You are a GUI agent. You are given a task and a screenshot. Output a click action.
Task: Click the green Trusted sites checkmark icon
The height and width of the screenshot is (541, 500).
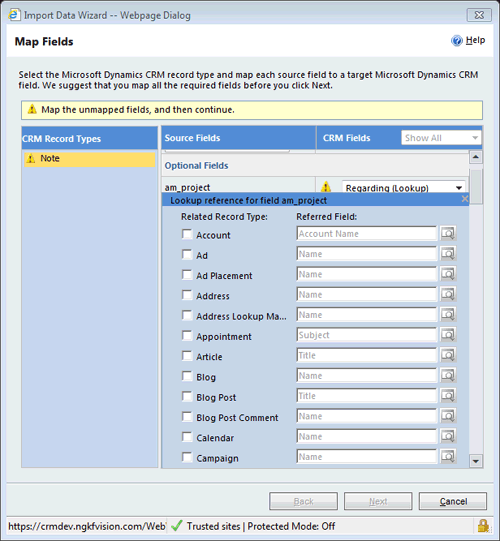[x=177, y=526]
